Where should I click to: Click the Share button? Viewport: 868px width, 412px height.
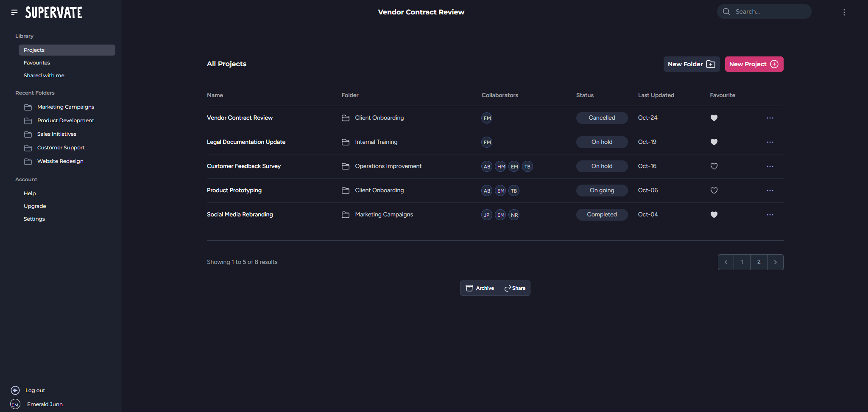pos(515,288)
